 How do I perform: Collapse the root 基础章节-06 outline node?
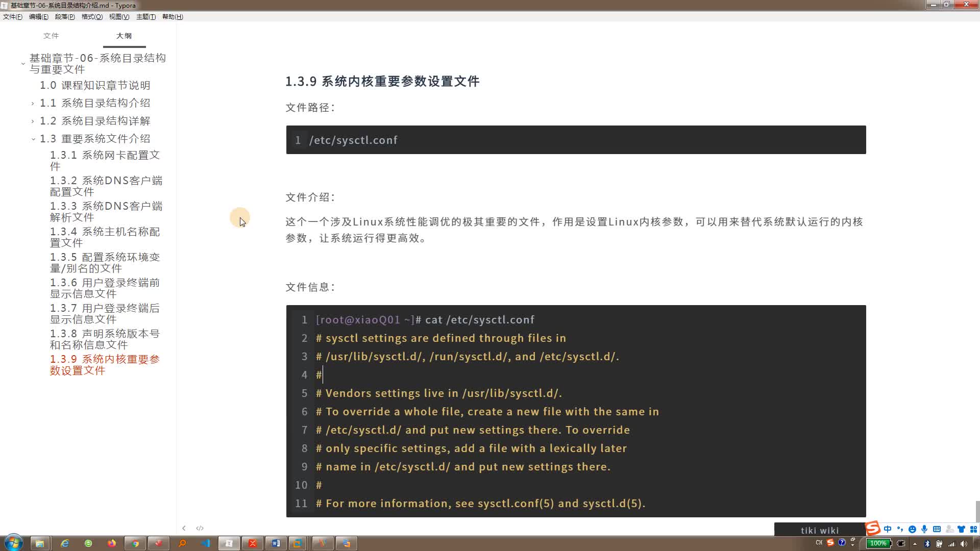23,64
